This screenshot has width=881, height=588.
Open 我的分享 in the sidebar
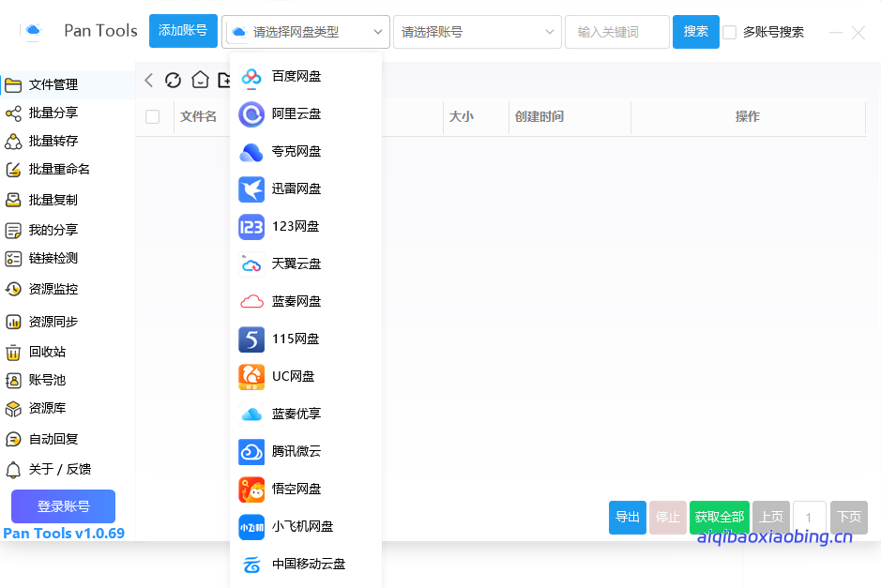coord(53,231)
